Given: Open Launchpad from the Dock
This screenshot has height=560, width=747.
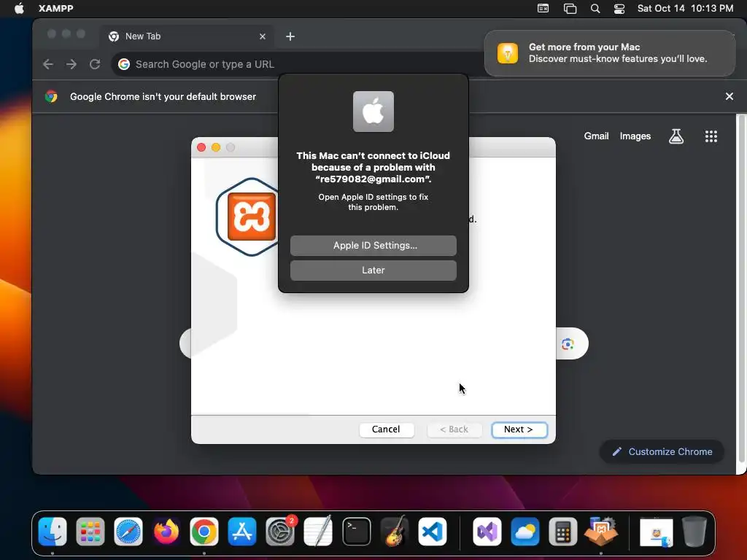Looking at the screenshot, I should (x=90, y=532).
